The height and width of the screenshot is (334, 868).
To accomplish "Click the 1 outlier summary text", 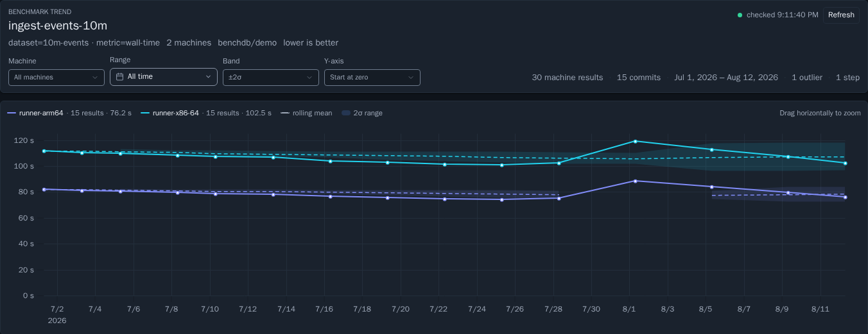I will (x=807, y=77).
